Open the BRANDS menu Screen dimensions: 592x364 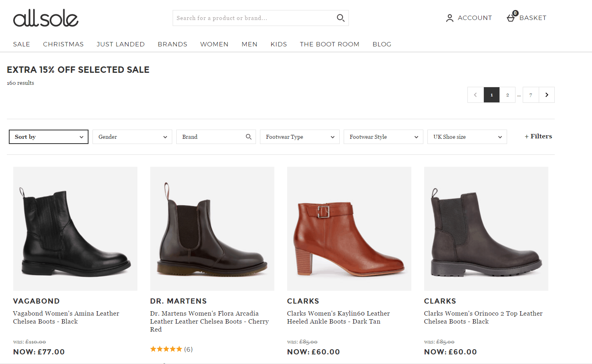click(173, 44)
